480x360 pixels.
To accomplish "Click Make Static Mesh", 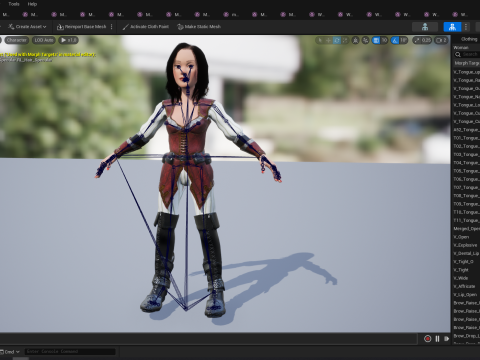I will point(199,27).
